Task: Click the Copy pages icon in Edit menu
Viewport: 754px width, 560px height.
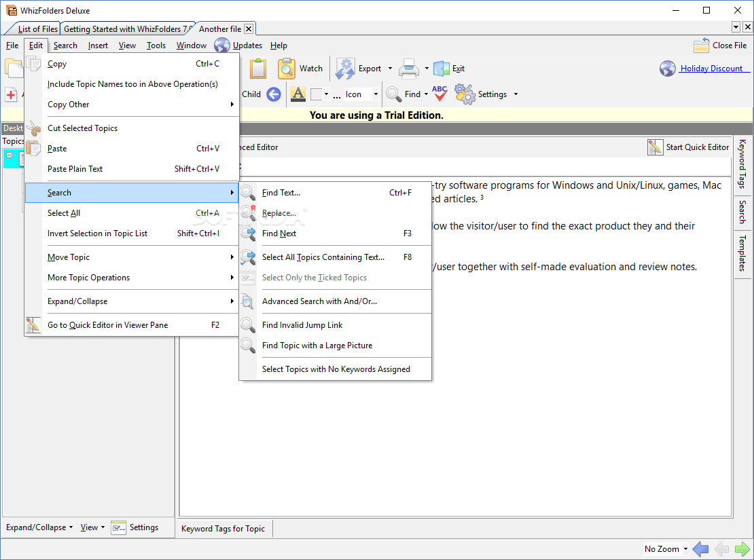Action: (x=33, y=63)
